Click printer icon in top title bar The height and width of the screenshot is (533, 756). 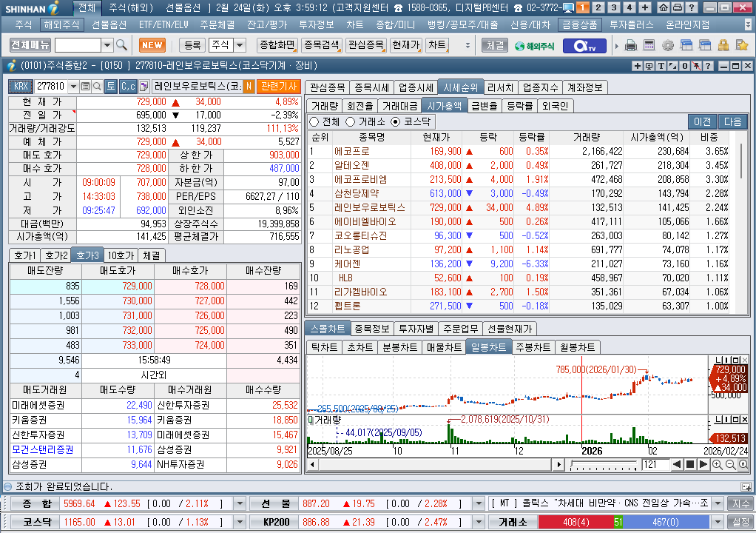[x=678, y=7]
